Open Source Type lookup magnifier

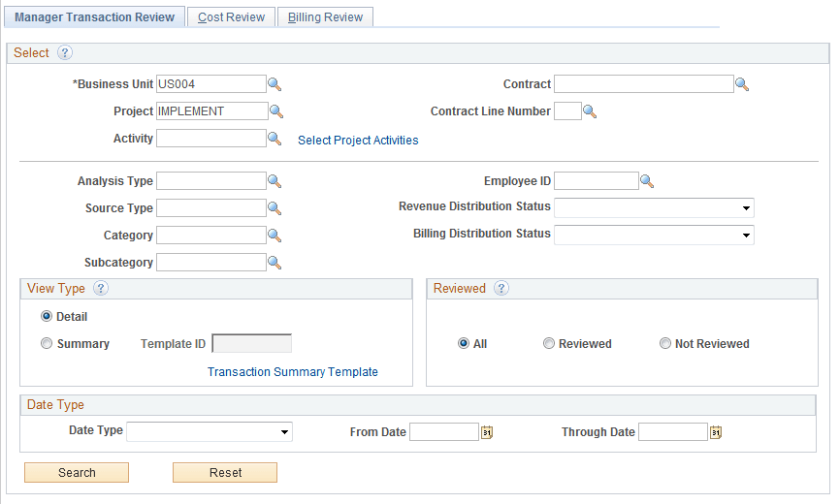tap(275, 208)
